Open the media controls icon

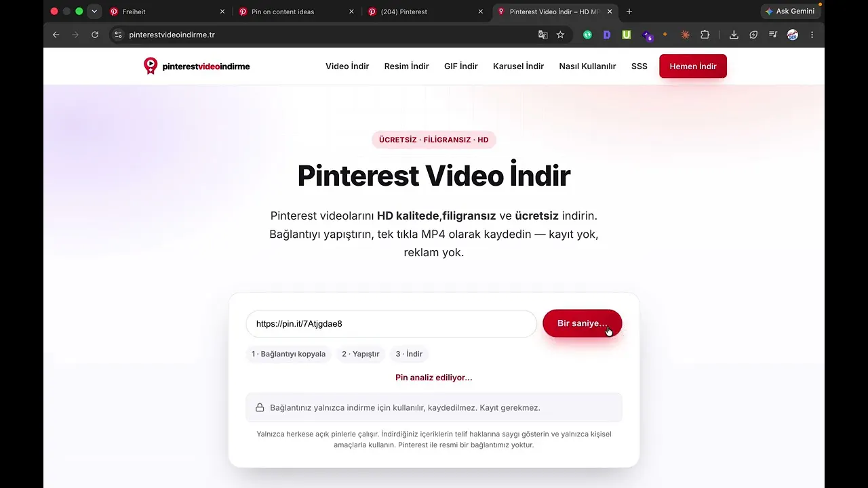click(773, 35)
